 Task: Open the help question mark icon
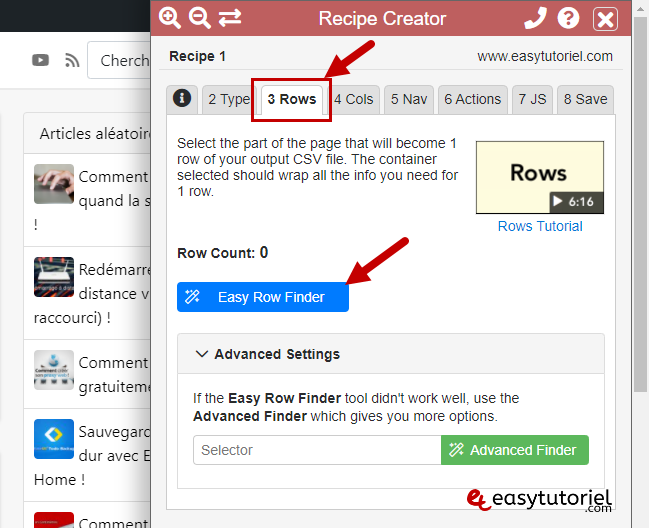click(x=568, y=19)
